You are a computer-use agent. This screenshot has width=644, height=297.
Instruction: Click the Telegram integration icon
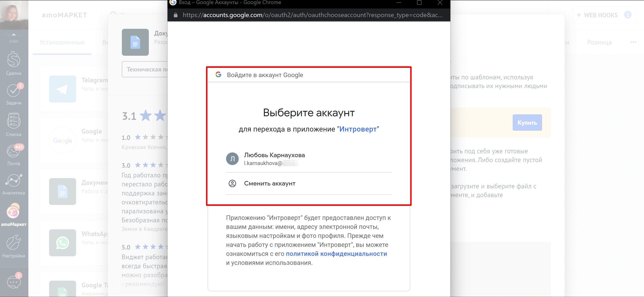(63, 89)
